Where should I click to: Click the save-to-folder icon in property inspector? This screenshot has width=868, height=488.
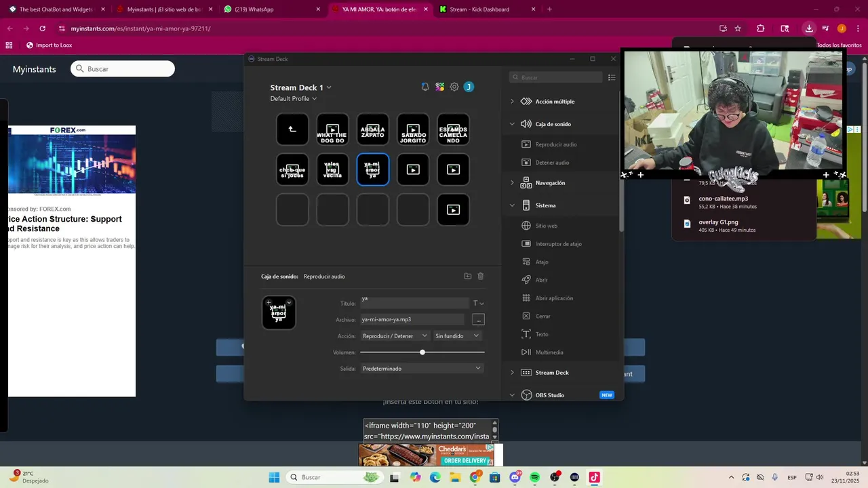coord(467,276)
